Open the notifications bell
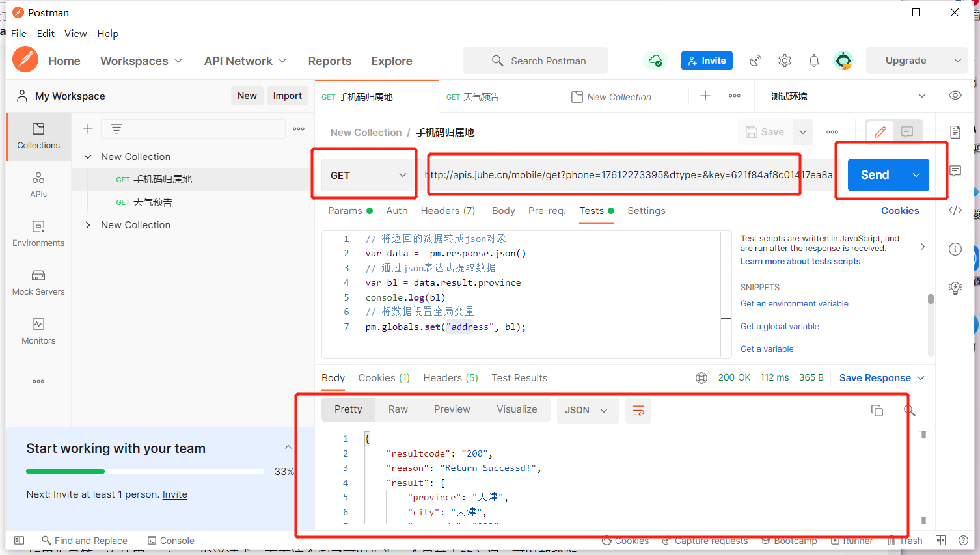Image resolution: width=980 pixels, height=555 pixels. [x=814, y=61]
